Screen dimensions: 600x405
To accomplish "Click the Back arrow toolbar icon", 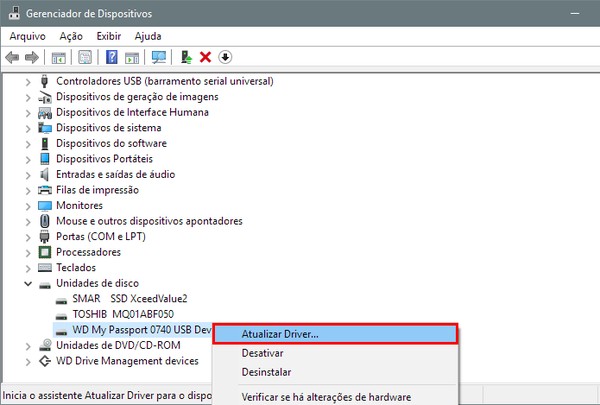I will [x=12, y=57].
